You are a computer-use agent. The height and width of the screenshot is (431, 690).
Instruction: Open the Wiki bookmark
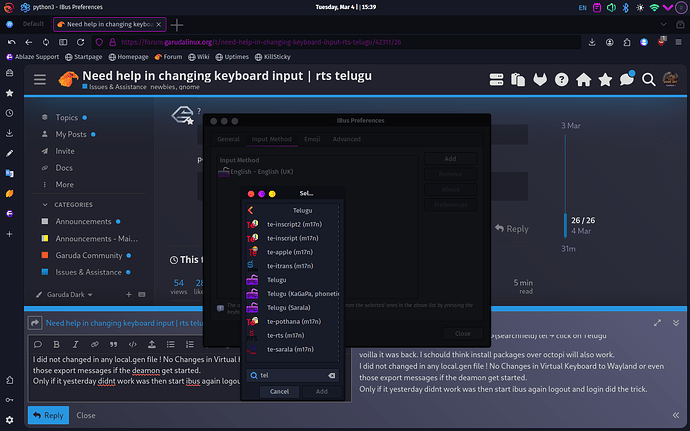[198, 57]
